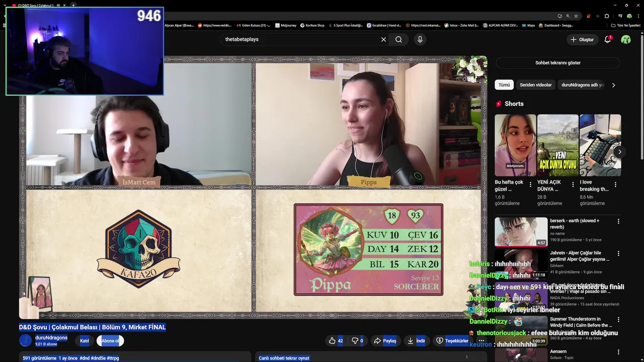Image resolution: width=644 pixels, height=362 pixels.
Task: Open a new browser tab with plus
Action: tap(73, 5)
